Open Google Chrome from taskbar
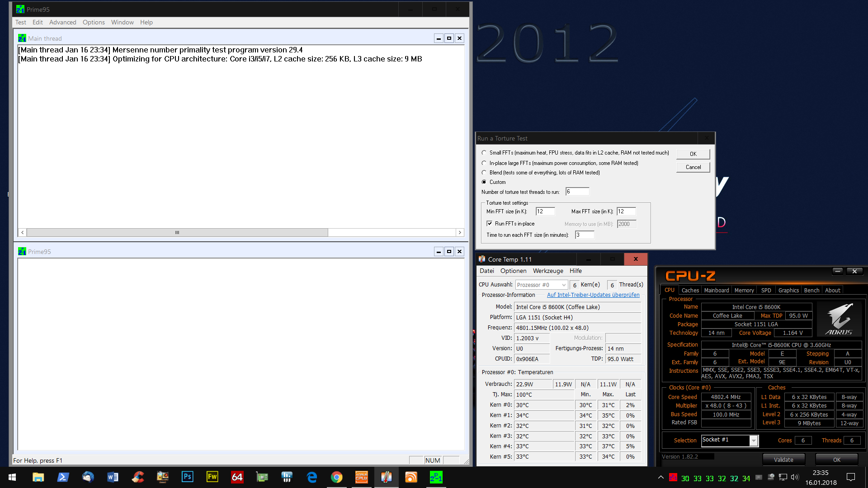 (336, 477)
